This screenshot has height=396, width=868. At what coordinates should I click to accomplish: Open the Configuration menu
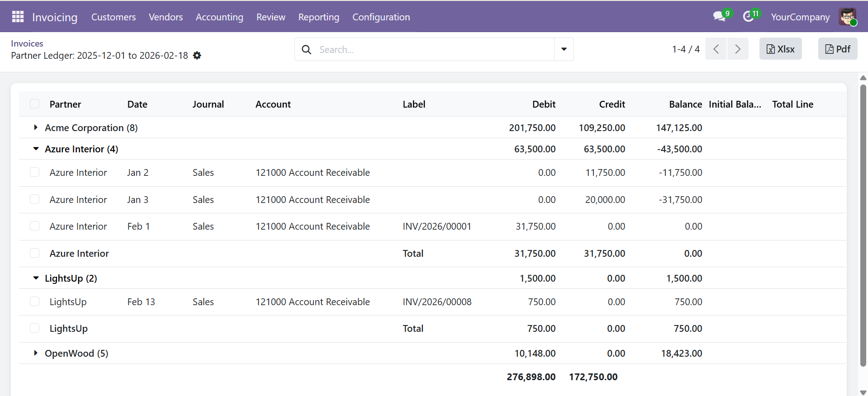381,17
